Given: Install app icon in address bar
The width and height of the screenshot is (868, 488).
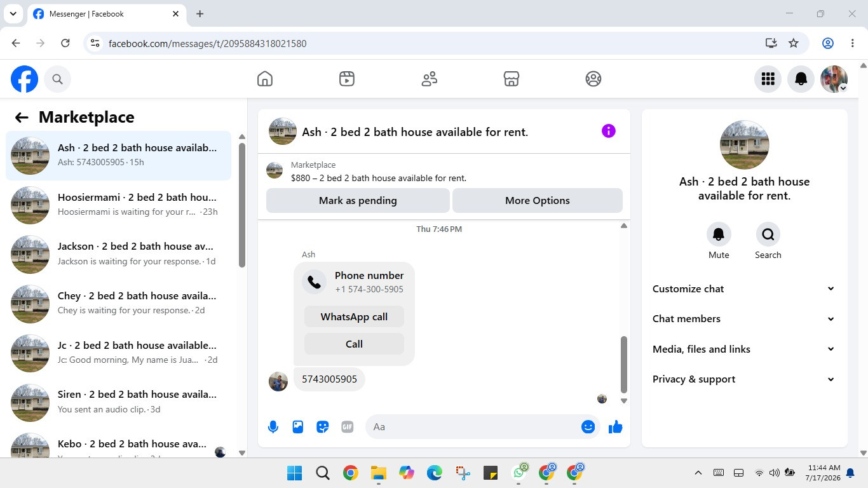Looking at the screenshot, I should tap(771, 43).
